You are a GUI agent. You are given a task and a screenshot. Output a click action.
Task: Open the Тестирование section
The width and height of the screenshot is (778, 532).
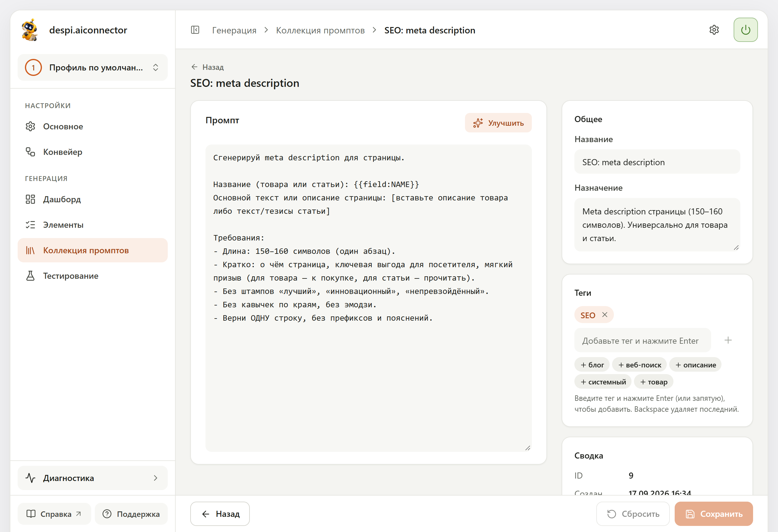coord(93,276)
